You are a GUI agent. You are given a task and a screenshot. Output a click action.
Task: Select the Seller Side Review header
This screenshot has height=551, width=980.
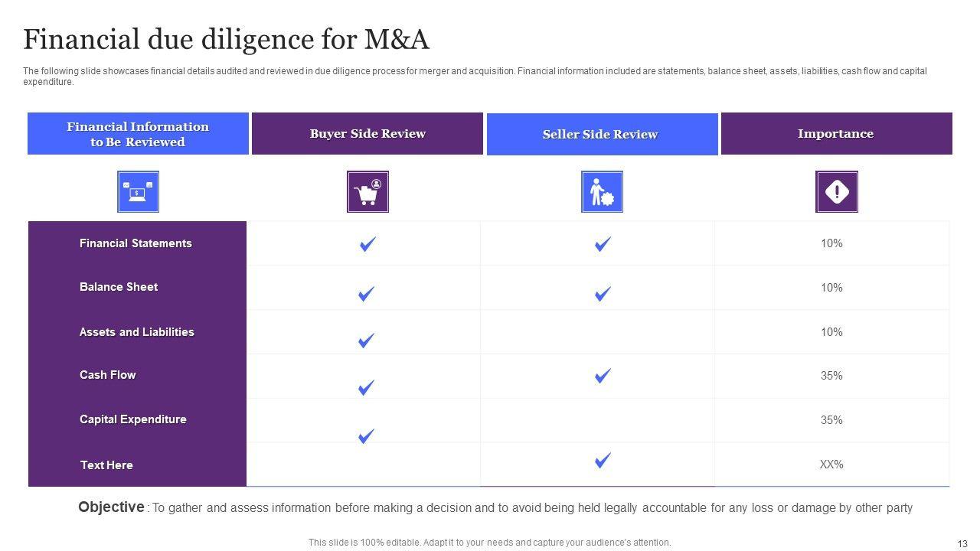602,135
